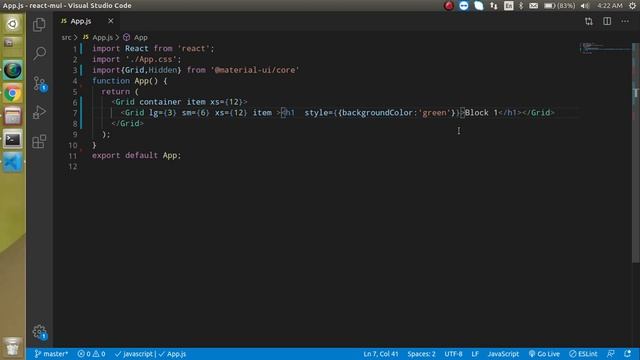Click the editor vertical scrollbar

pyautogui.click(x=636, y=153)
